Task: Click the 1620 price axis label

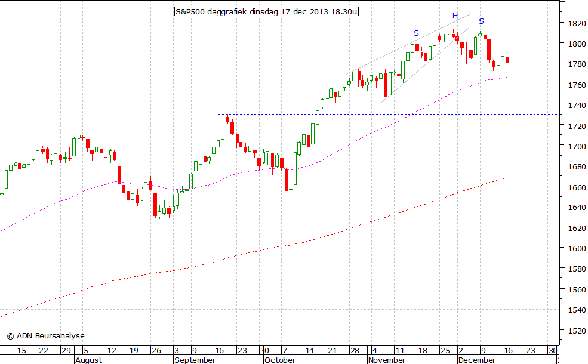Action: pos(577,228)
